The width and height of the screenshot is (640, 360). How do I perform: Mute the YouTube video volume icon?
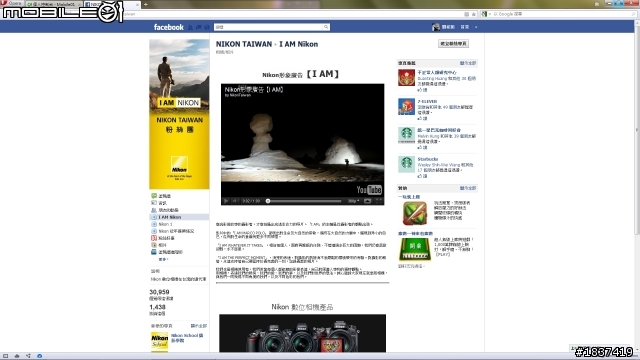[x=235, y=201]
